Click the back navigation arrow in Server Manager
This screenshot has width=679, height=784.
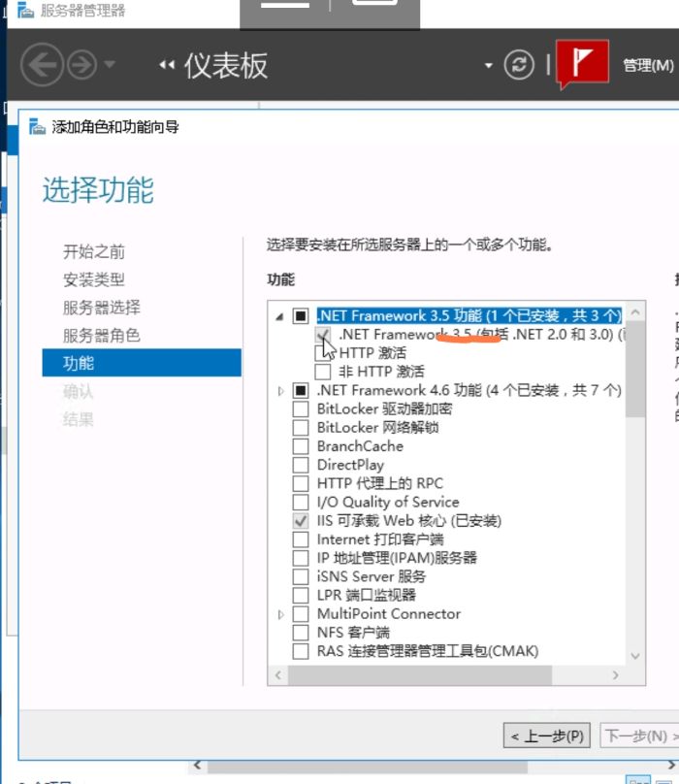42,64
